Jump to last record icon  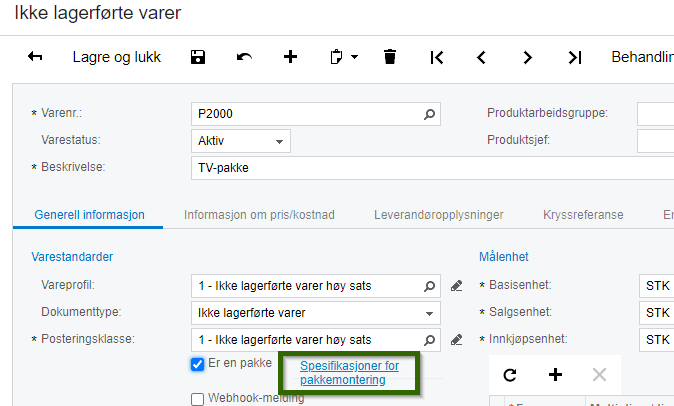tap(574, 57)
